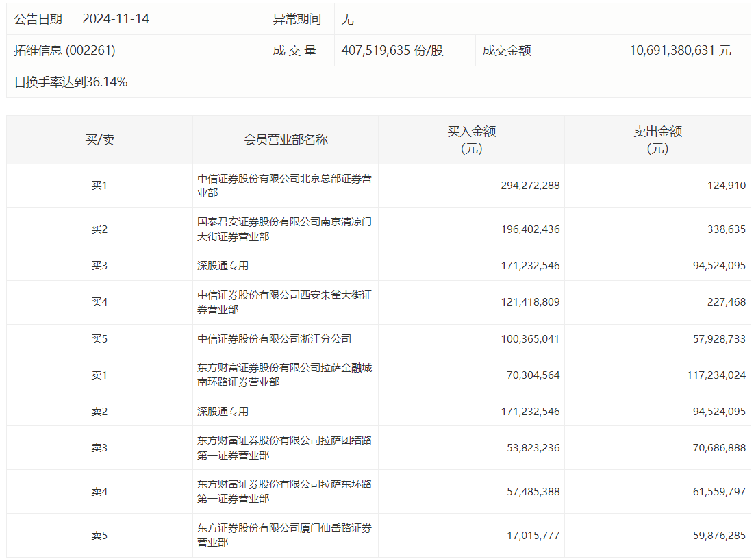Open 东方财富拉萨东环路第一证券营业部 entry
The image size is (756, 559).
click(284, 491)
